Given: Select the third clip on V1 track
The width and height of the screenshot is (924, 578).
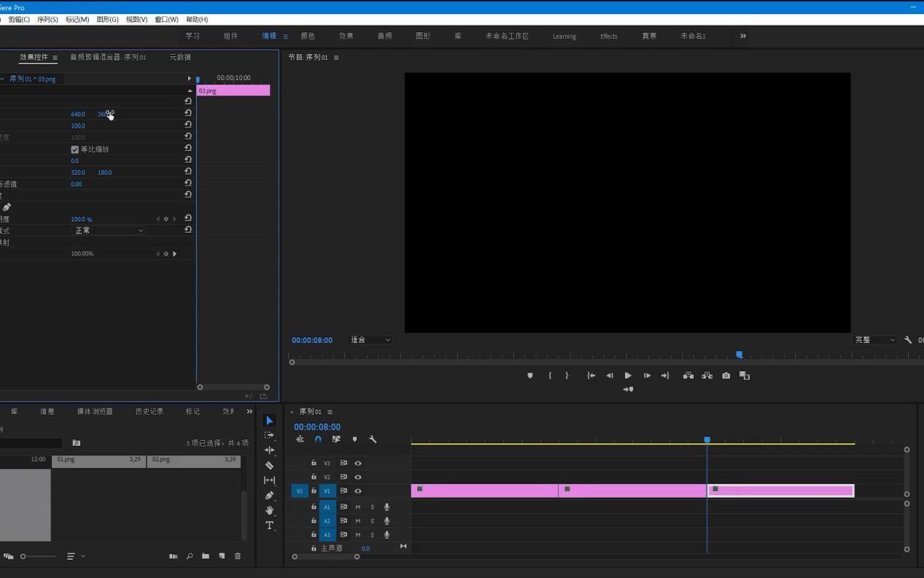Looking at the screenshot, I should tap(780, 490).
